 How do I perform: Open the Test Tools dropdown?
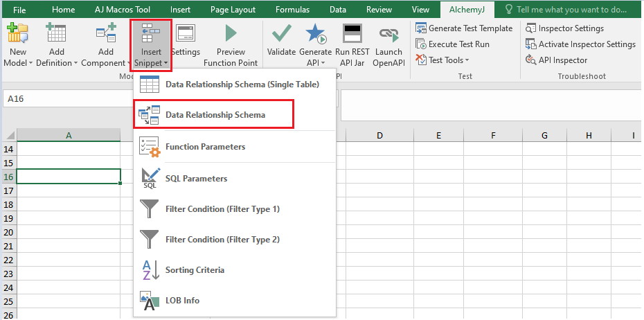click(x=448, y=60)
